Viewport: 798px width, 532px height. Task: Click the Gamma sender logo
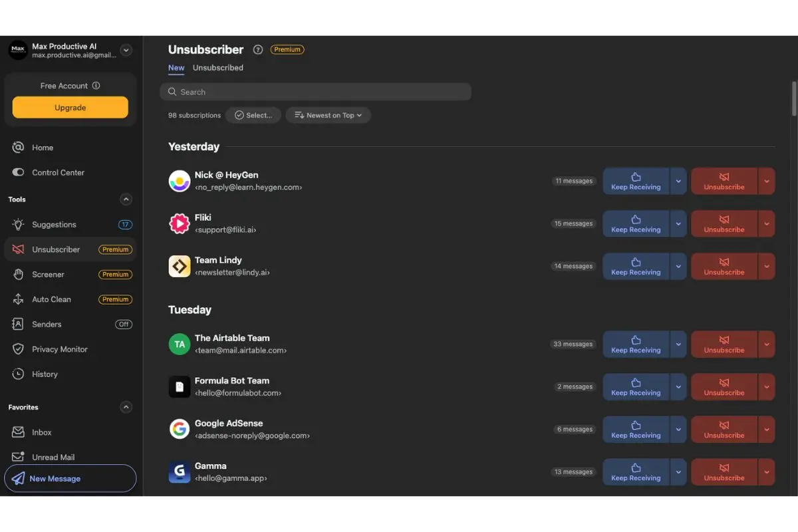coord(180,471)
